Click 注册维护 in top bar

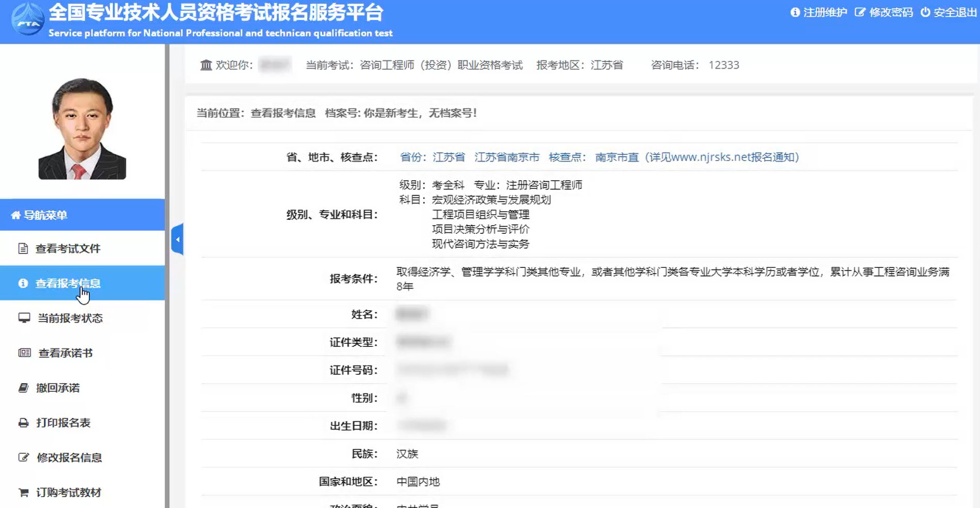point(825,12)
